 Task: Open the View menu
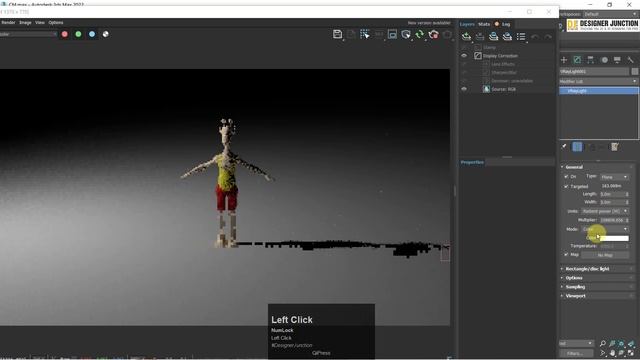[40, 22]
